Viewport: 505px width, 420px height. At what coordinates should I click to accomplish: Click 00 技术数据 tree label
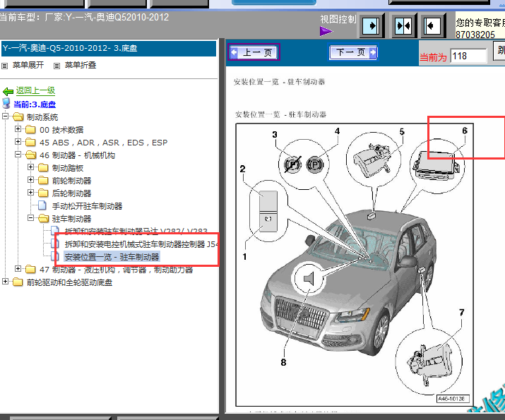tap(61, 130)
